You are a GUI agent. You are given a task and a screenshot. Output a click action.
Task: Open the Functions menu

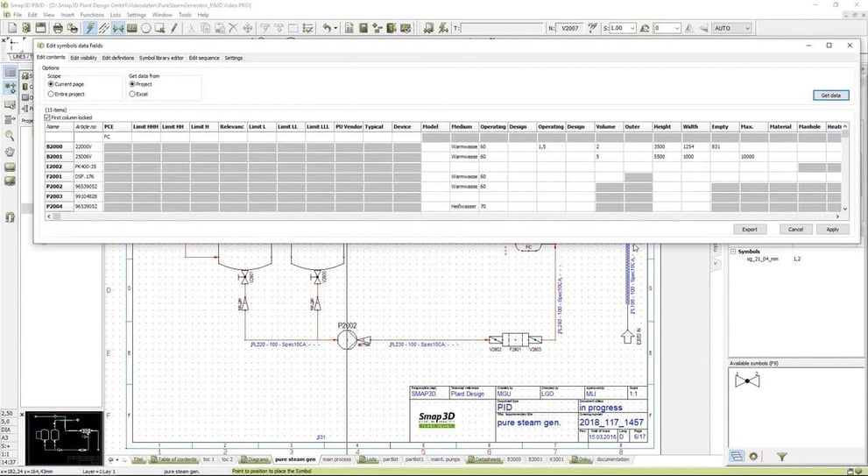(x=92, y=15)
